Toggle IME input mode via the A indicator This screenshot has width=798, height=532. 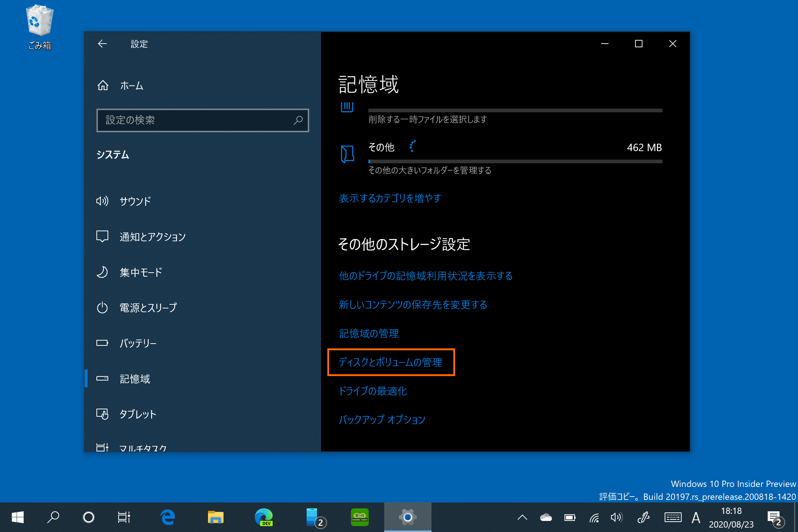point(696,518)
